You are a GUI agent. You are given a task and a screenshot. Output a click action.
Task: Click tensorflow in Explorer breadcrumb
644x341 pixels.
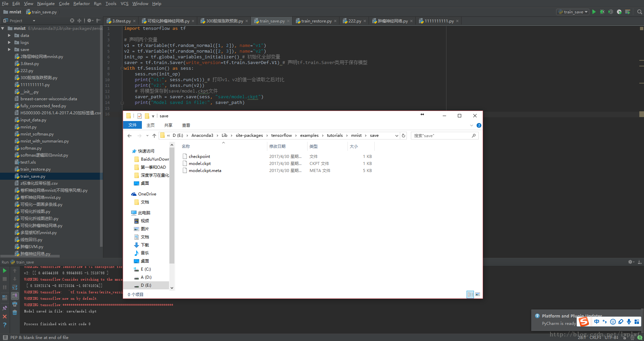[281, 135]
